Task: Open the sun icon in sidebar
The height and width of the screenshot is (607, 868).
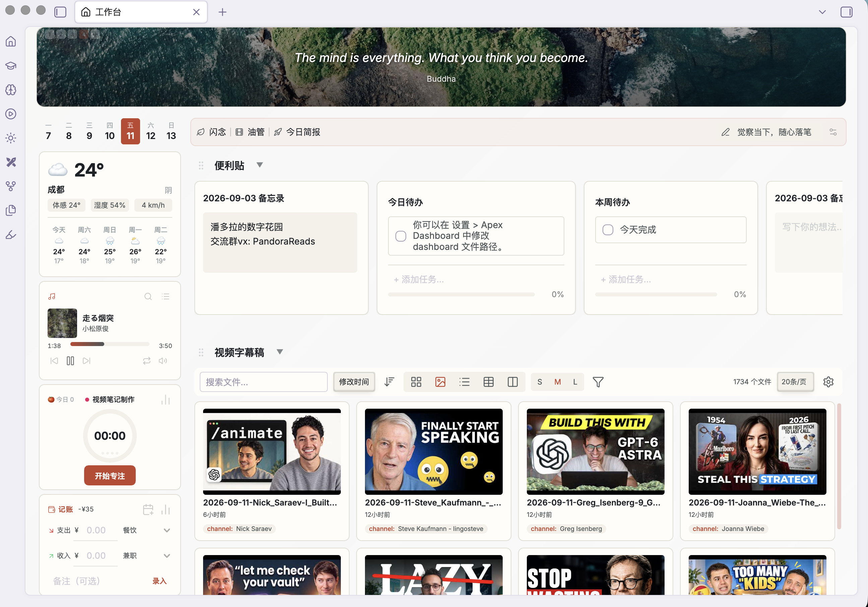Action: coord(11,138)
